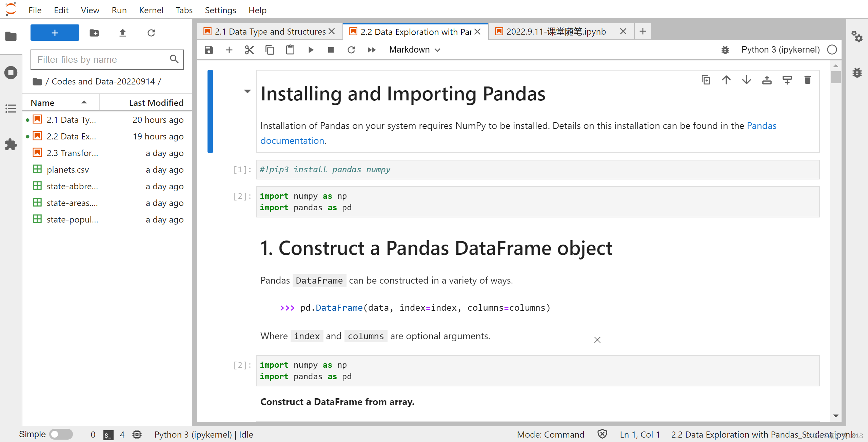868x442 pixels.
Task: Refresh the file browser list
Action: 151,33
